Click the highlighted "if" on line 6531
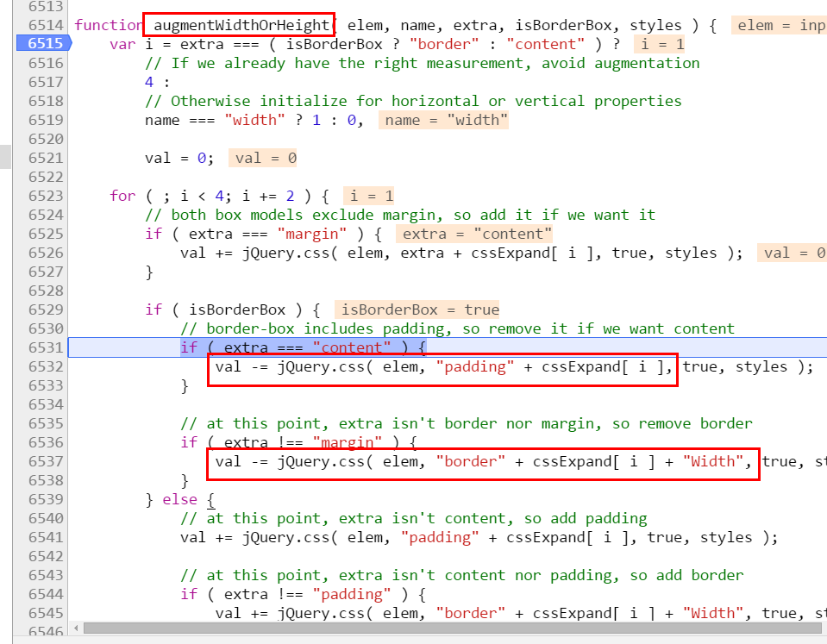 coord(188,347)
